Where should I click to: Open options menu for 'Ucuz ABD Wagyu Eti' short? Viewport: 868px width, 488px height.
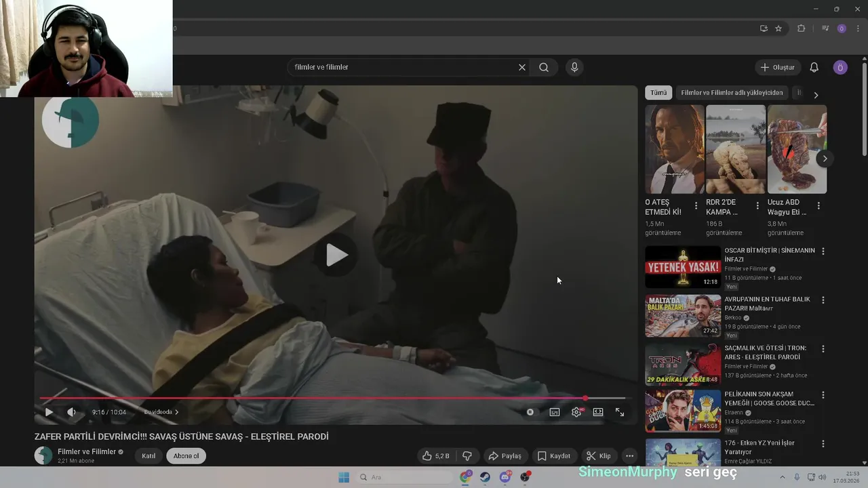click(x=818, y=205)
